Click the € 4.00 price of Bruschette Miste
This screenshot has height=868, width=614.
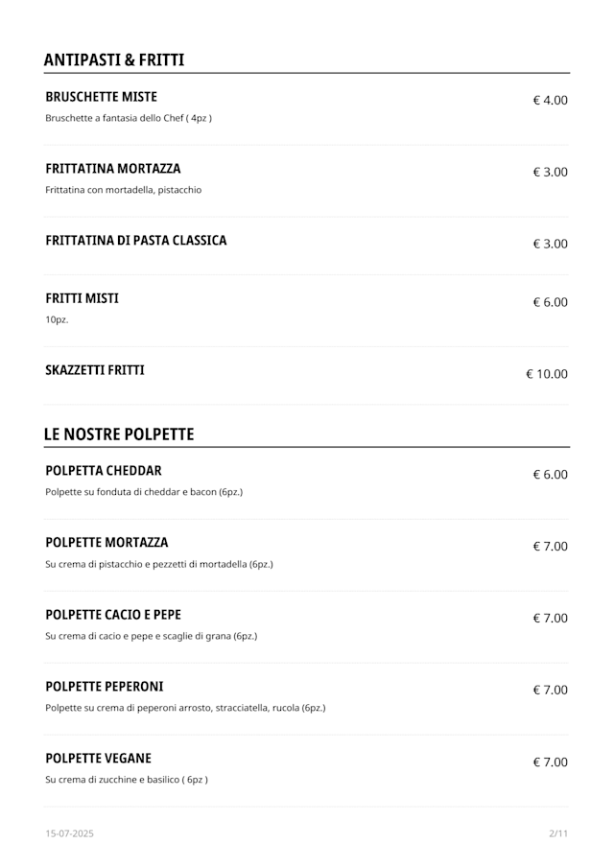[x=550, y=100]
